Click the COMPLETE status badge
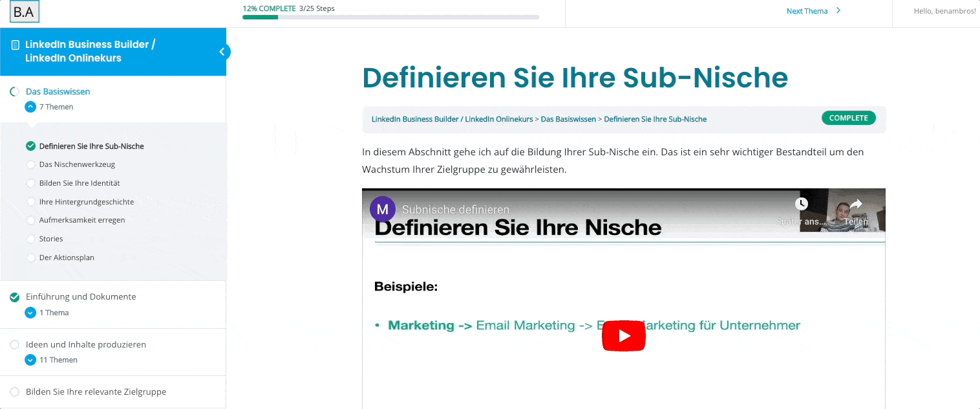The height and width of the screenshot is (409, 980). point(849,118)
